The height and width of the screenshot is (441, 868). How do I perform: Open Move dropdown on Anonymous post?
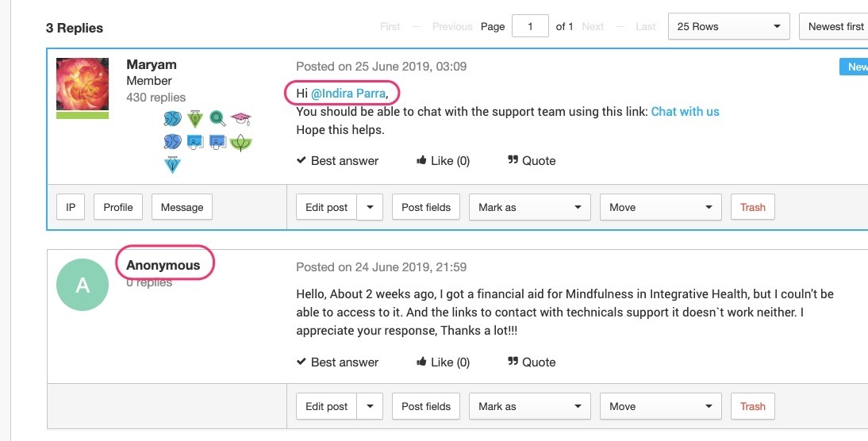pos(660,406)
